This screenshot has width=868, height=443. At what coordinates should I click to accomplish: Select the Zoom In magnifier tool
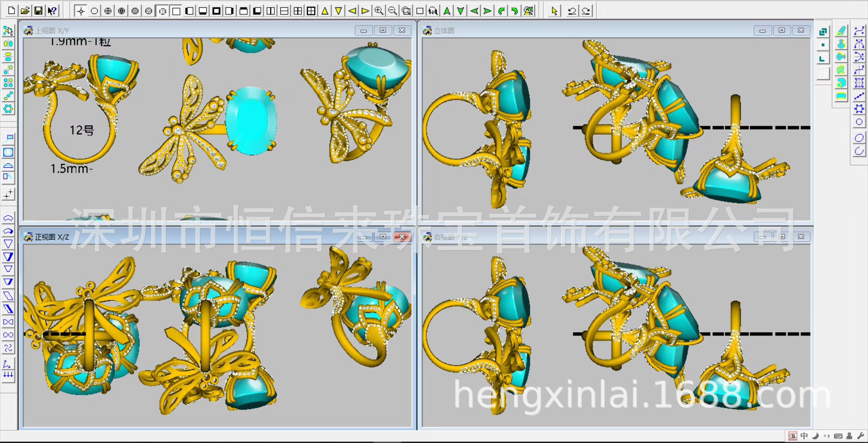379,11
